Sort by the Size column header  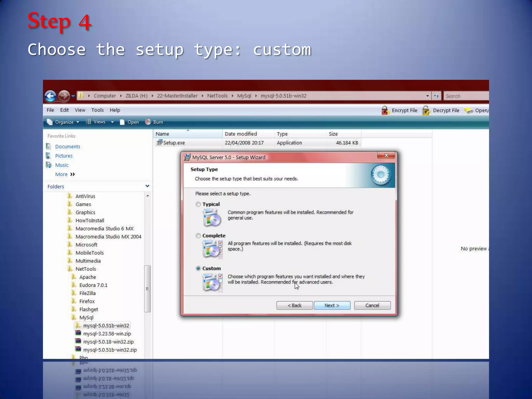344,134
